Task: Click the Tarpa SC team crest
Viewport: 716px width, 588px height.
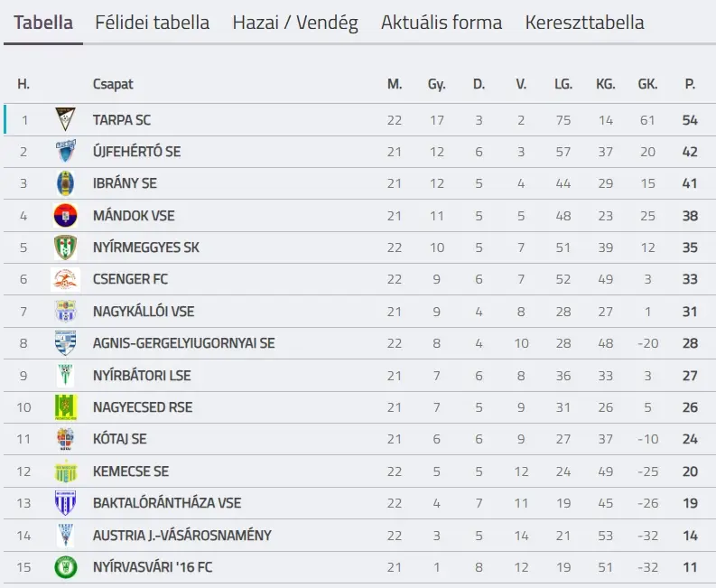Action: click(x=65, y=119)
